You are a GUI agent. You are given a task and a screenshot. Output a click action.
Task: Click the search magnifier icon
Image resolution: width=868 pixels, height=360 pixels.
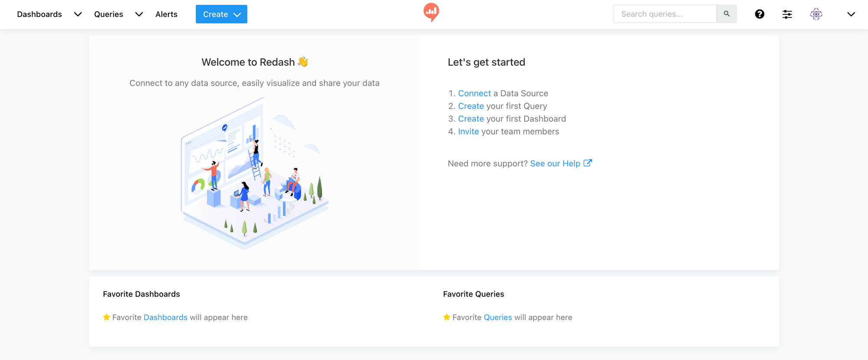727,13
